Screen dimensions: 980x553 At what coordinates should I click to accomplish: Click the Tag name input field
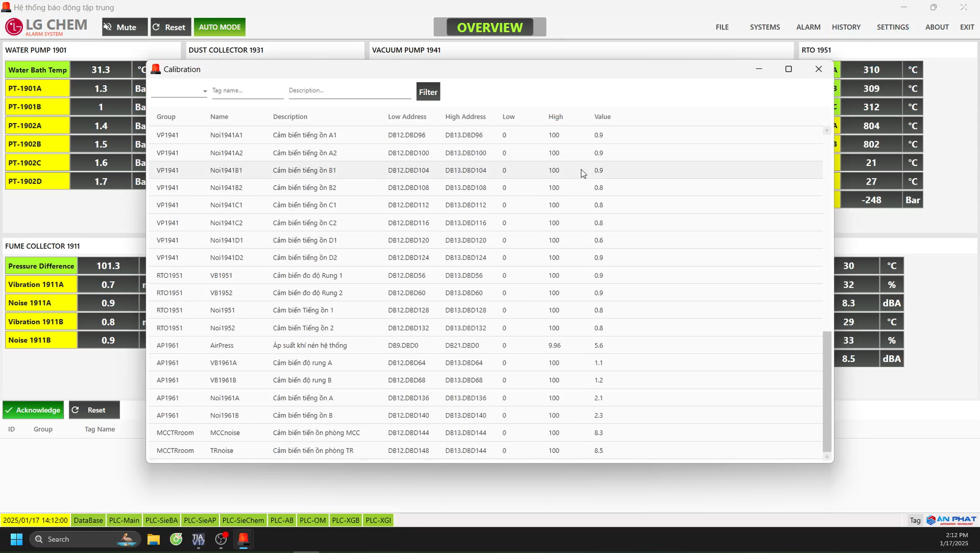(x=247, y=91)
